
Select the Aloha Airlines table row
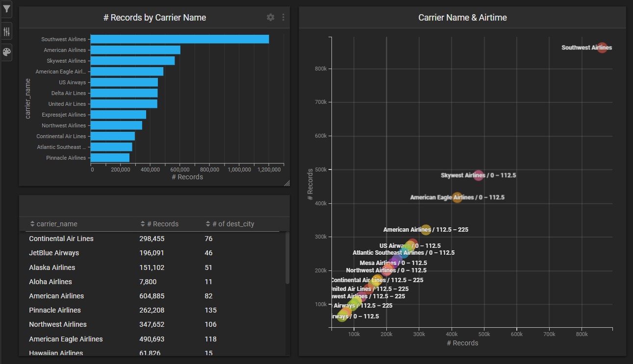pyautogui.click(x=51, y=282)
